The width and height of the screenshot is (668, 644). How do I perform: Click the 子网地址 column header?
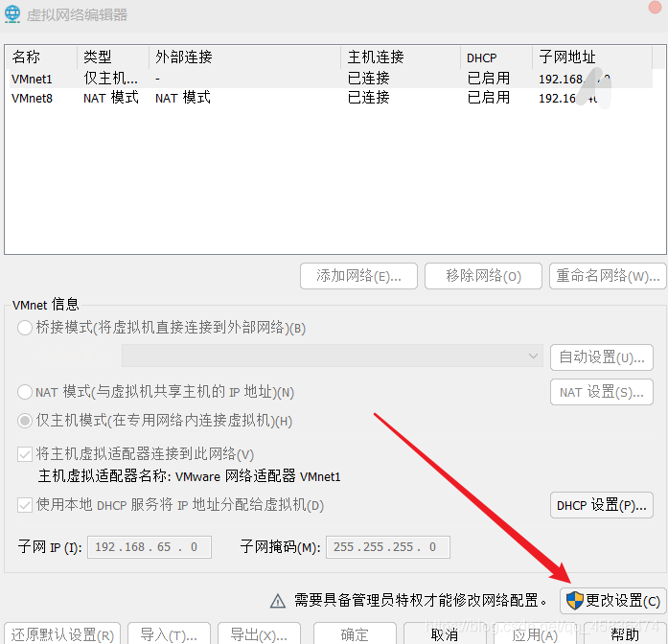point(592,57)
